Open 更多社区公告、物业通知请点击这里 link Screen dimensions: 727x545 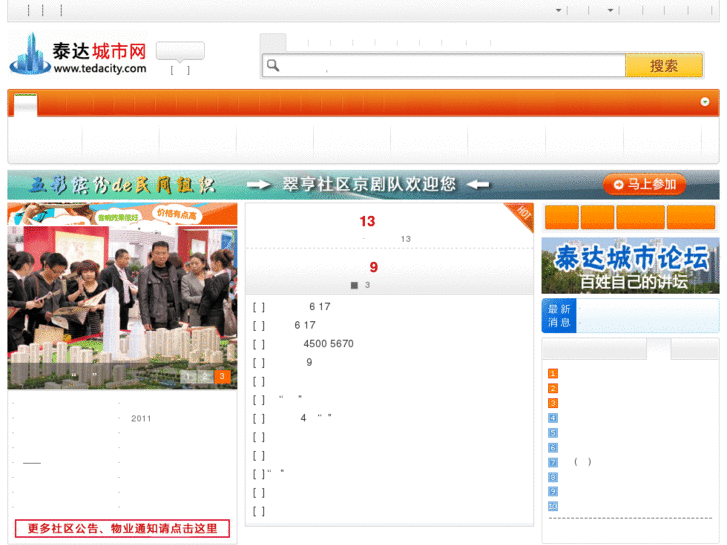[x=122, y=528]
